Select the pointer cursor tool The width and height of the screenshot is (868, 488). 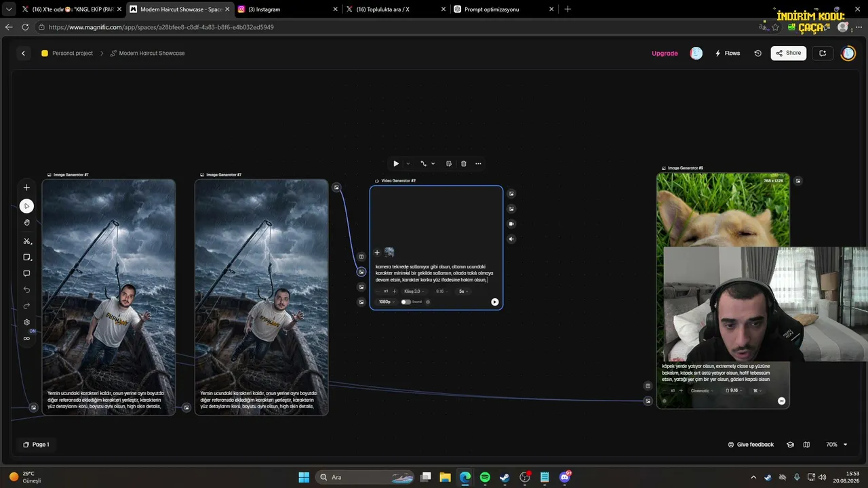click(x=26, y=206)
